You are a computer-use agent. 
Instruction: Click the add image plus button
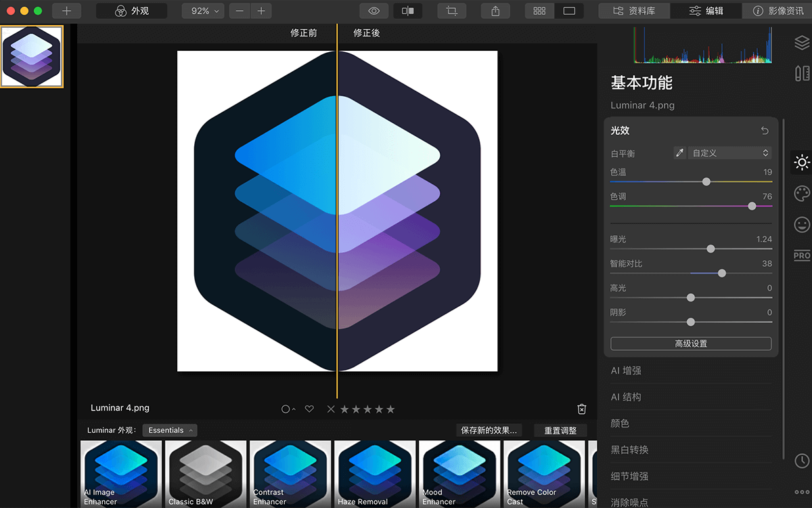pos(66,11)
